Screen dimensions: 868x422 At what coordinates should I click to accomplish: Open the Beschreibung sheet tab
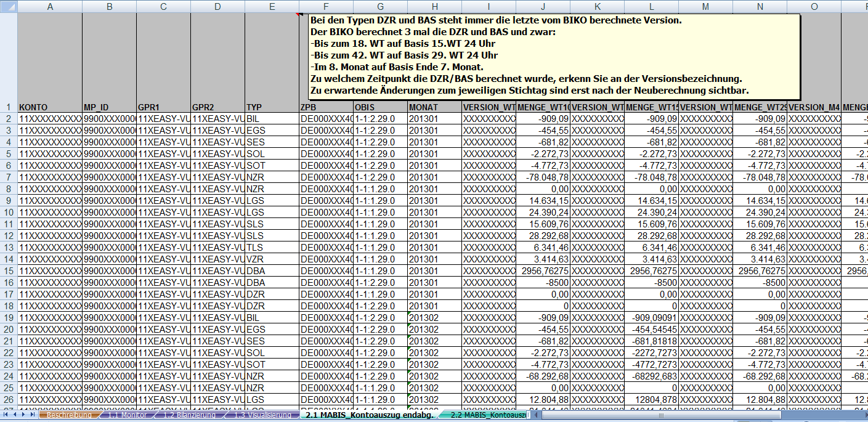pyautogui.click(x=69, y=415)
